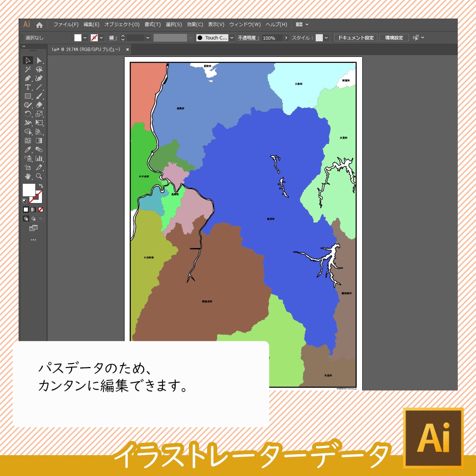Activate the Eyedropper tool

[x=28, y=150]
